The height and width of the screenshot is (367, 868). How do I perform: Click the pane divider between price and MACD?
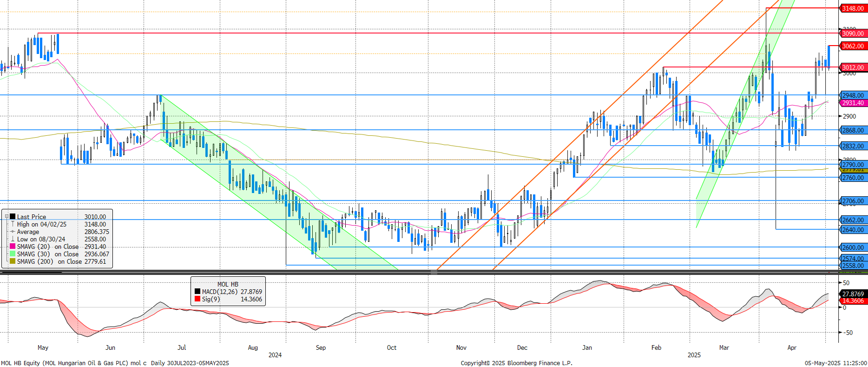pyautogui.click(x=434, y=273)
